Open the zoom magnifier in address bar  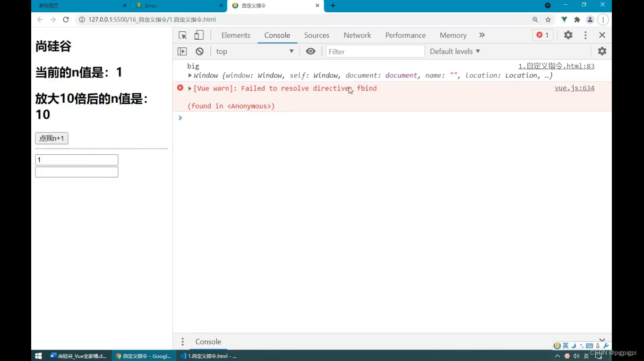click(x=535, y=19)
